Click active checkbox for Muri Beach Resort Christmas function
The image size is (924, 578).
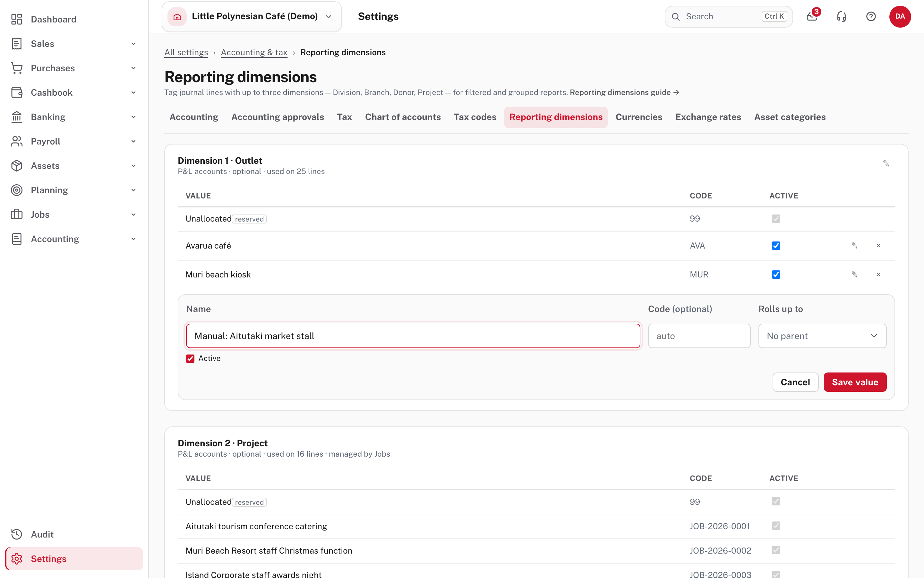(776, 550)
